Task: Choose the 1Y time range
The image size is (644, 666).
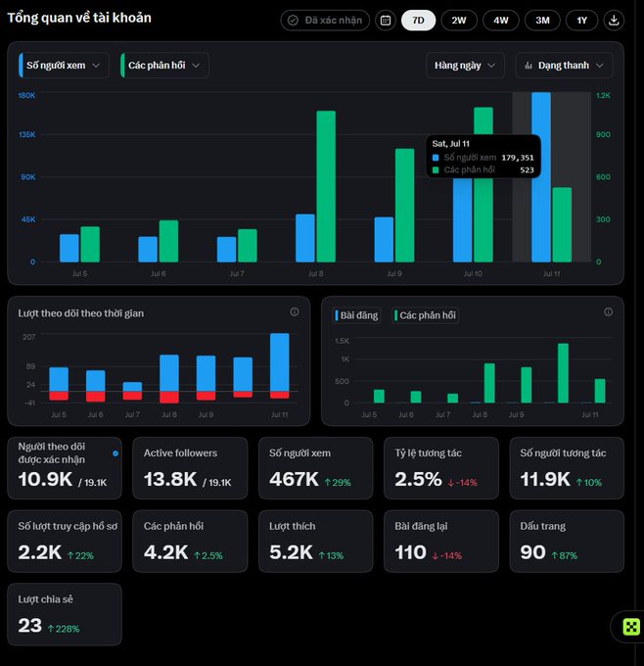Action: click(581, 21)
